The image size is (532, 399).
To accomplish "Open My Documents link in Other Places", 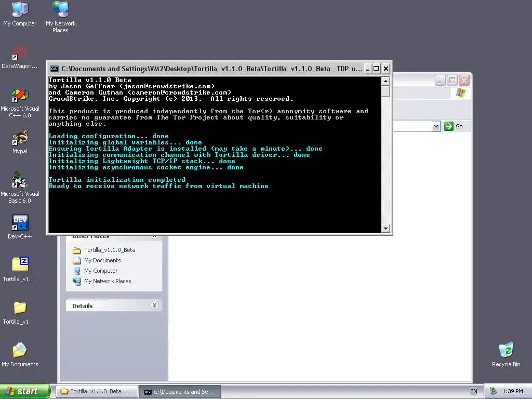I will tap(102, 261).
